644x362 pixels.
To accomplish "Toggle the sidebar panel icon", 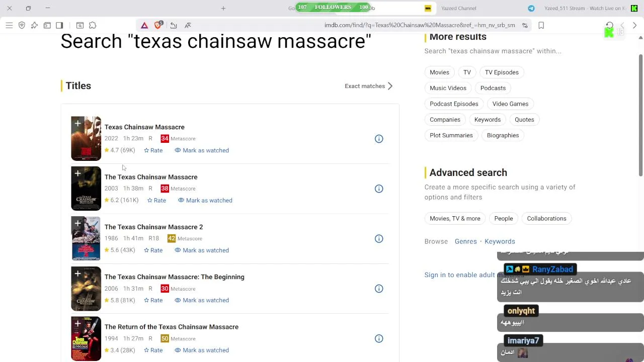I will click(59, 25).
